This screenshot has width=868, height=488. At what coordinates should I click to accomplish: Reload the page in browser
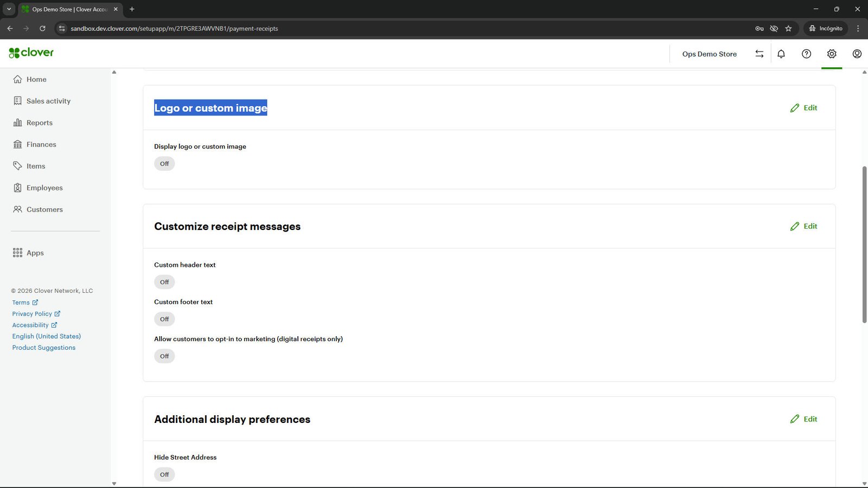42,28
